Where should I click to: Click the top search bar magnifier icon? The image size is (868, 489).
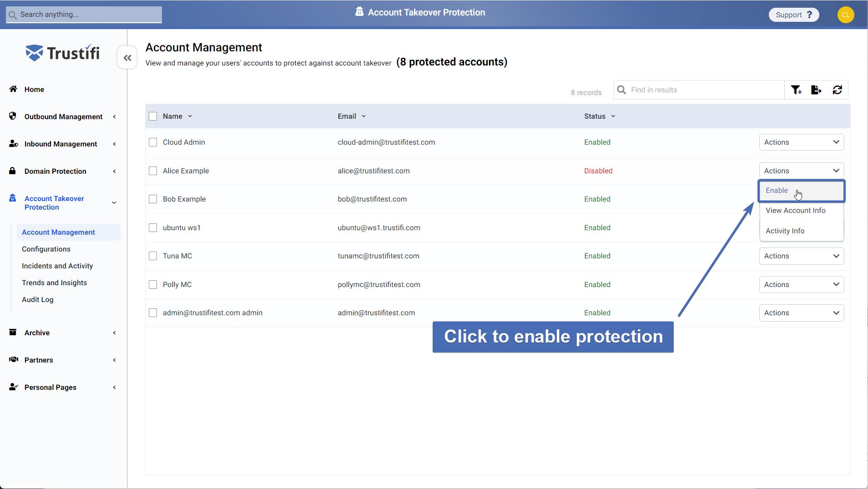13,15
